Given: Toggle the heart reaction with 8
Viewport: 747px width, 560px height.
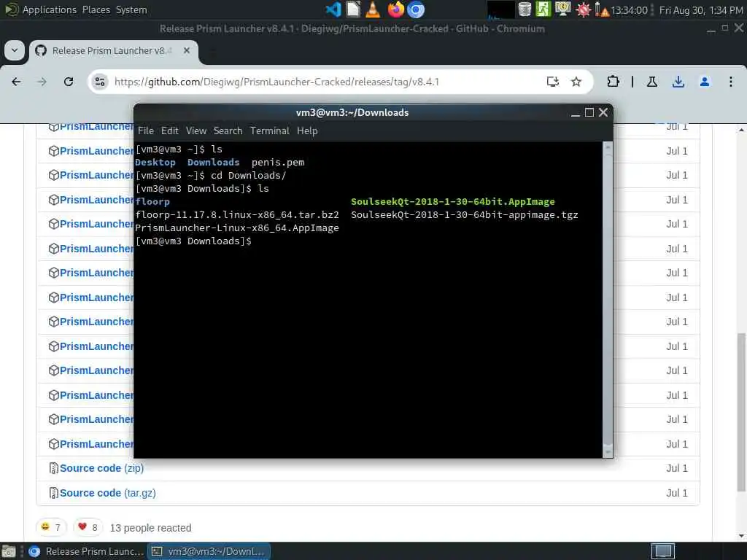Looking at the screenshot, I should (88, 527).
